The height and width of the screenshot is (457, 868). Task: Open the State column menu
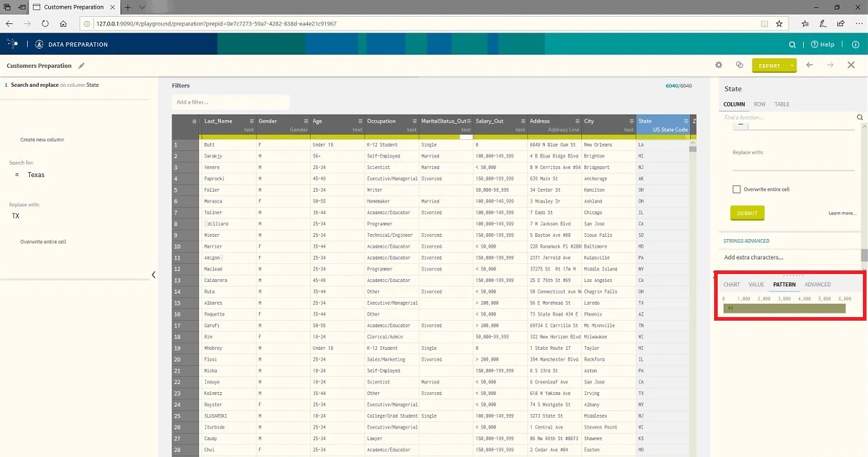point(686,121)
